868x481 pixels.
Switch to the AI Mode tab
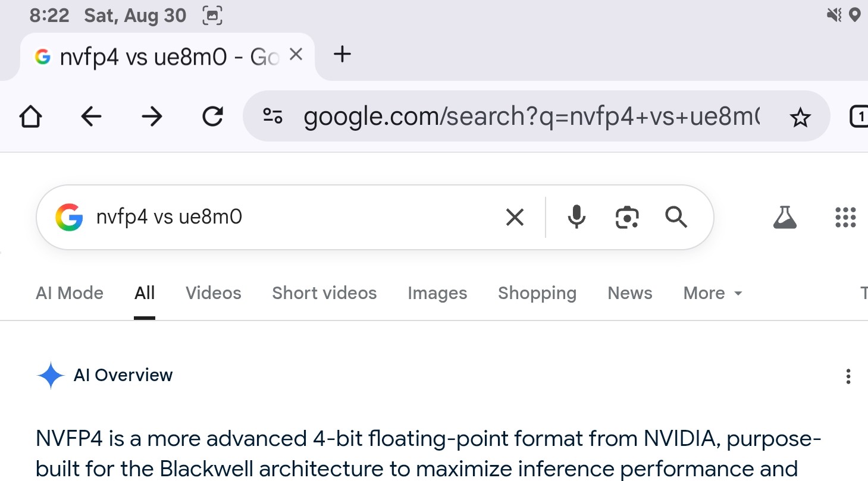tap(70, 293)
